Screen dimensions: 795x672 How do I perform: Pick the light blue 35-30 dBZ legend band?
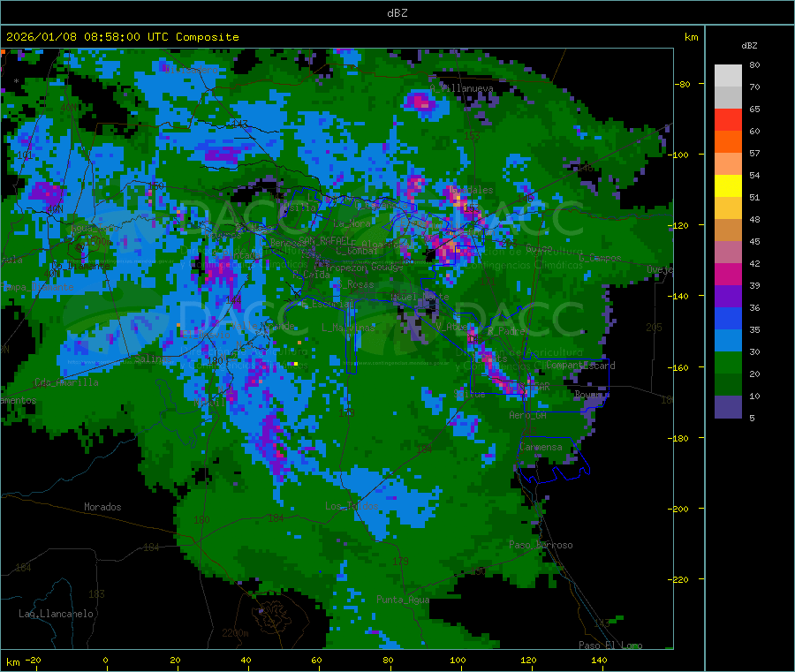(x=728, y=341)
